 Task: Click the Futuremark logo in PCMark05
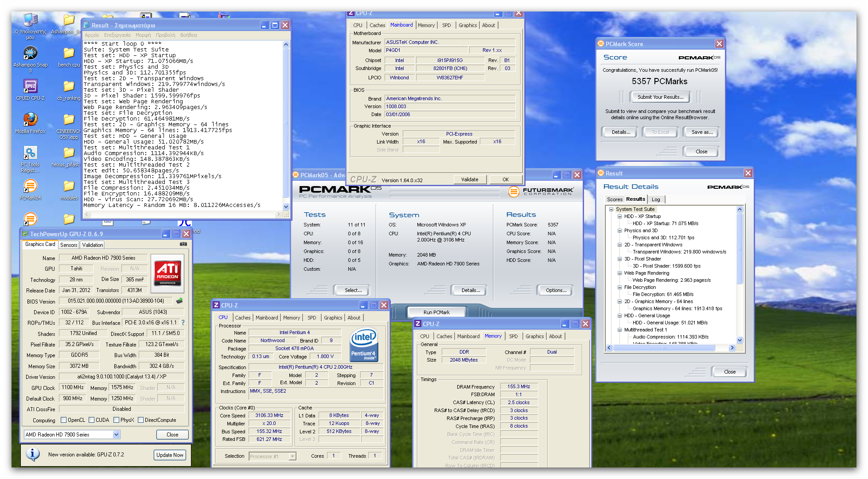click(x=541, y=191)
